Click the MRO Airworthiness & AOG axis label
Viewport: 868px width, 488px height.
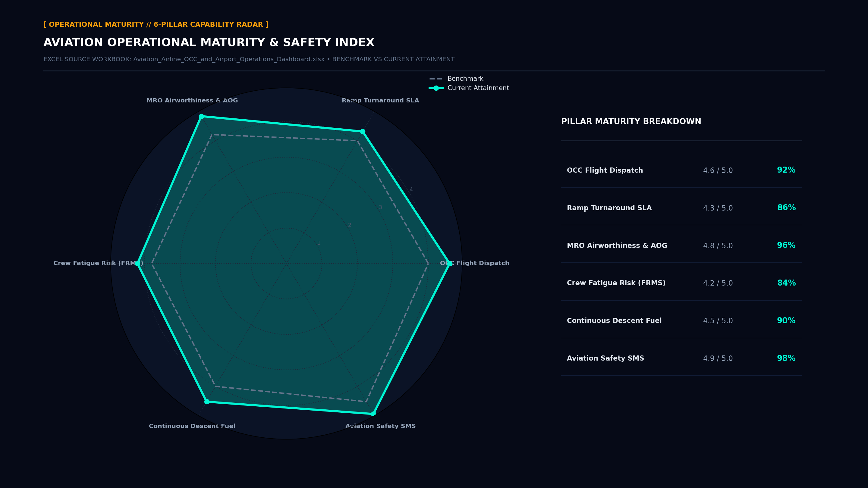pos(192,100)
